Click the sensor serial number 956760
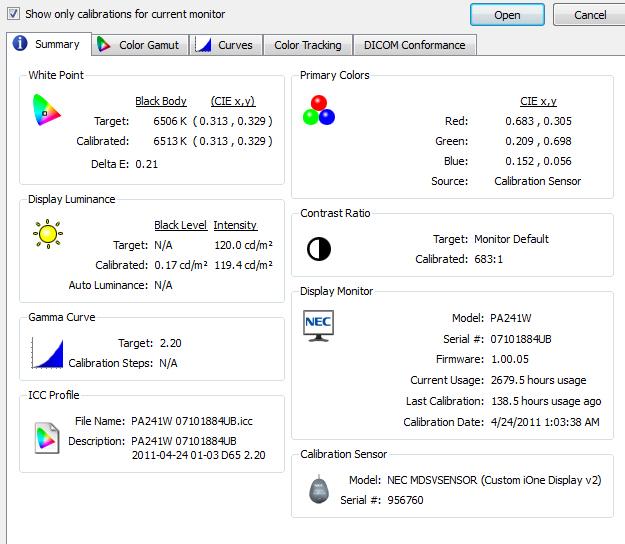Image resolution: width=625 pixels, height=544 pixels. click(405, 500)
